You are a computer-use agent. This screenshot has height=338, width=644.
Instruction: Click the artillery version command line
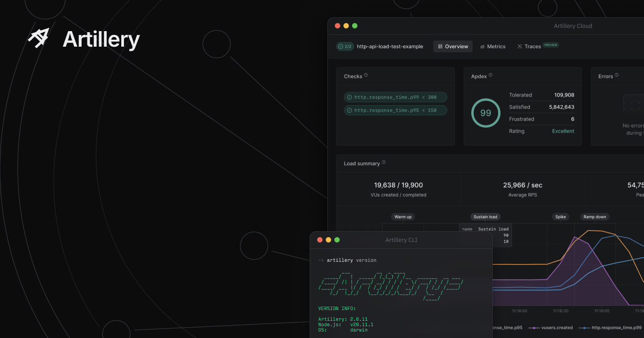(347, 260)
